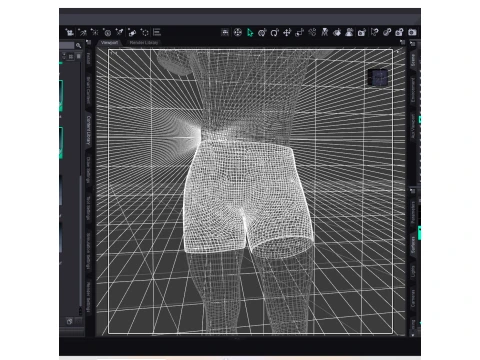The image size is (480, 360).
Task: Click the sort arrows icon under search field
Action: click(x=64, y=56)
